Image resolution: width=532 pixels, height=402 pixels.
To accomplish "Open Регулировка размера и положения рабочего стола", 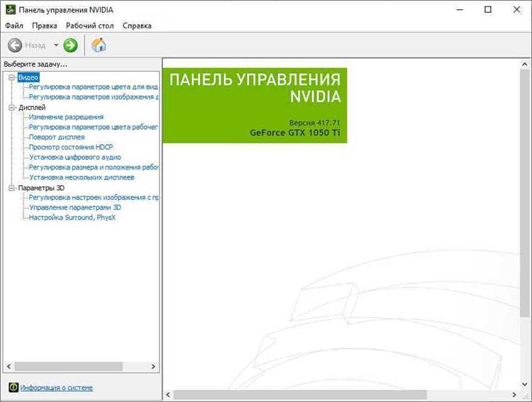I will (94, 167).
